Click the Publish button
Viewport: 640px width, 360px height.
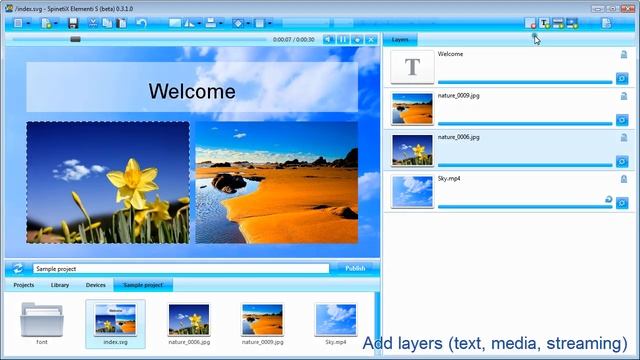[355, 268]
